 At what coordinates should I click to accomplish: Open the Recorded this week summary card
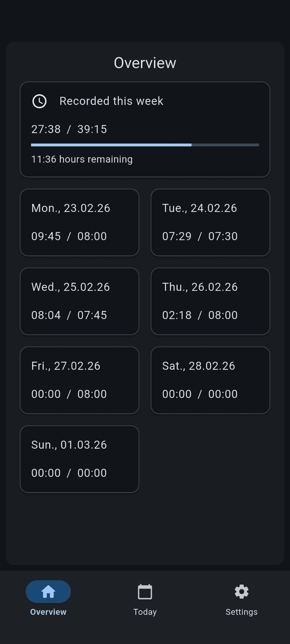[145, 129]
